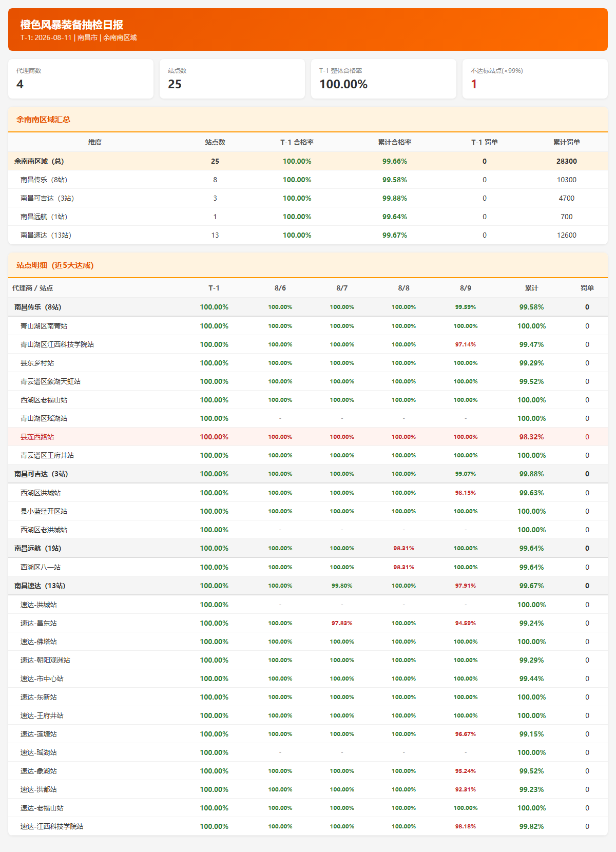The height and width of the screenshot is (852, 616).
Task: Click the 南昌速达（13站） summary row
Action: pos(308,235)
